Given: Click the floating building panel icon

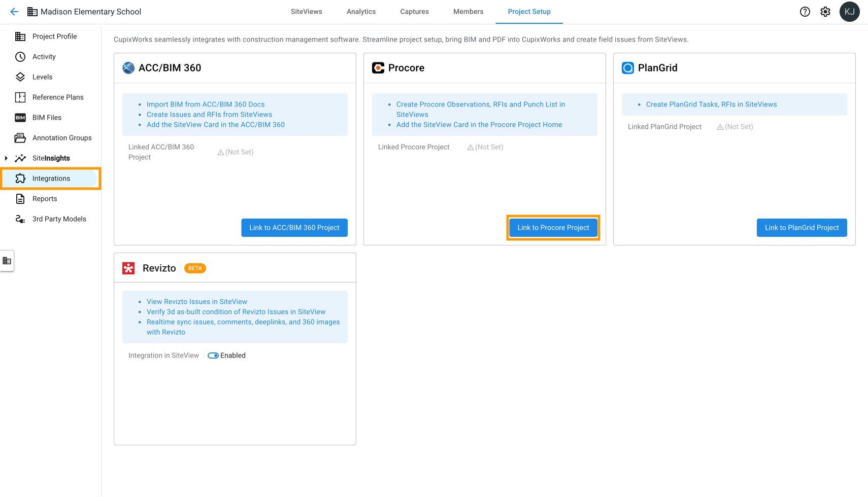Looking at the screenshot, I should tap(7, 261).
